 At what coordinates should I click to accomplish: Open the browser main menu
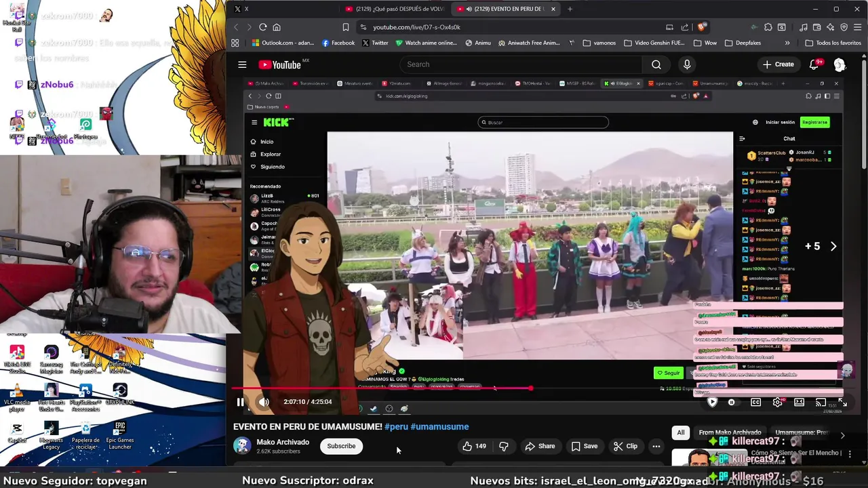click(x=858, y=27)
